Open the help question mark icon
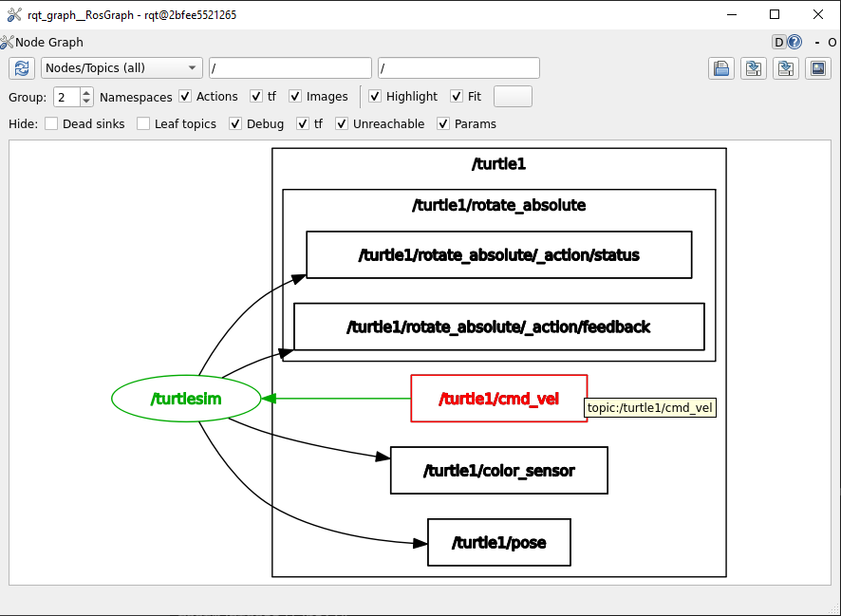 794,42
